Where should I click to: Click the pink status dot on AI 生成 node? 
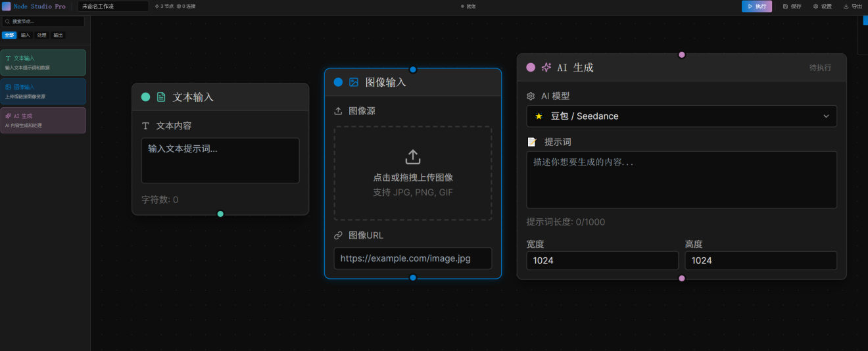pos(531,67)
